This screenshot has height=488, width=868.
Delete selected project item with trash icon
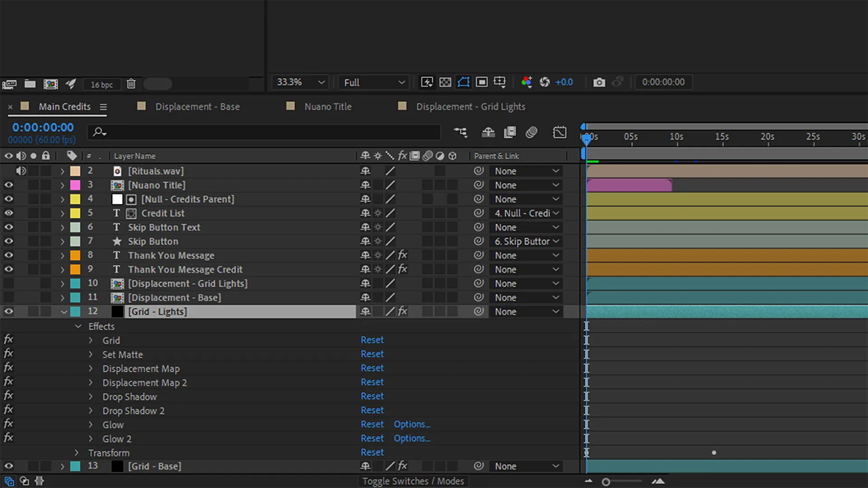pos(131,84)
